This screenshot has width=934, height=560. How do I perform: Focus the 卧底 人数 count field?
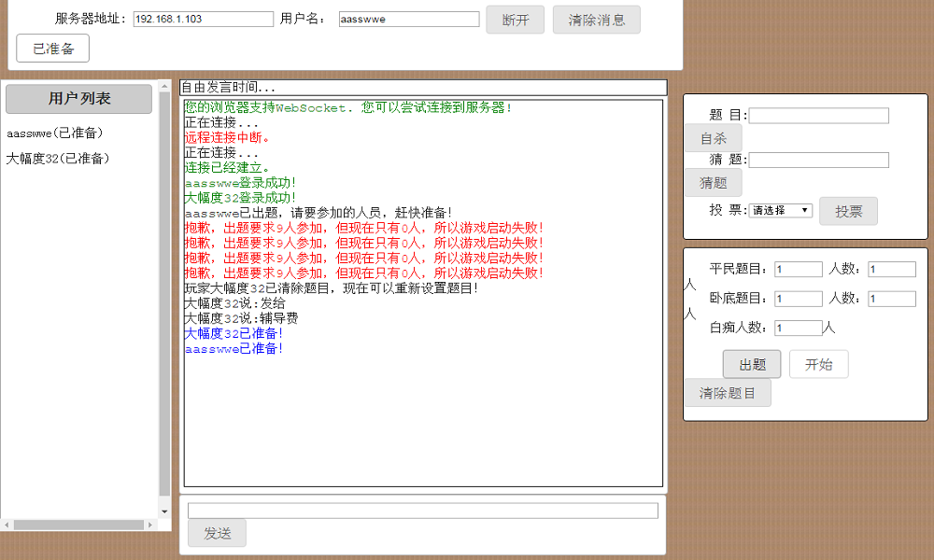[x=892, y=299]
